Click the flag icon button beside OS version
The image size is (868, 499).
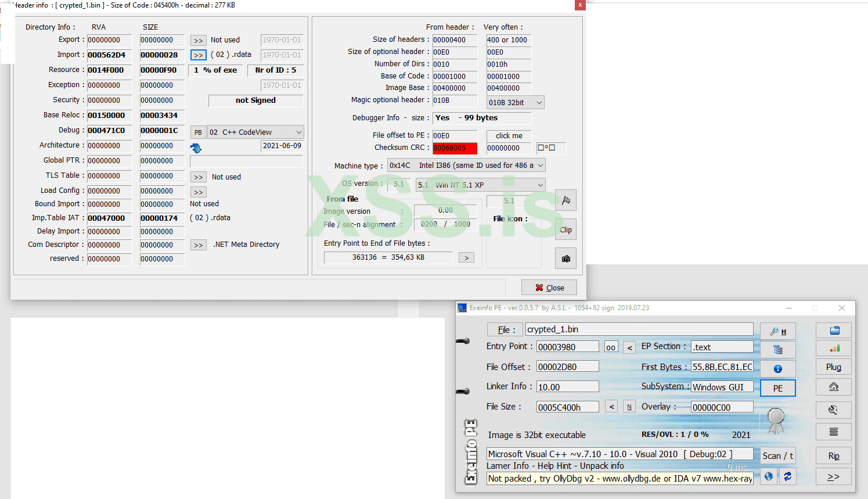(x=566, y=200)
